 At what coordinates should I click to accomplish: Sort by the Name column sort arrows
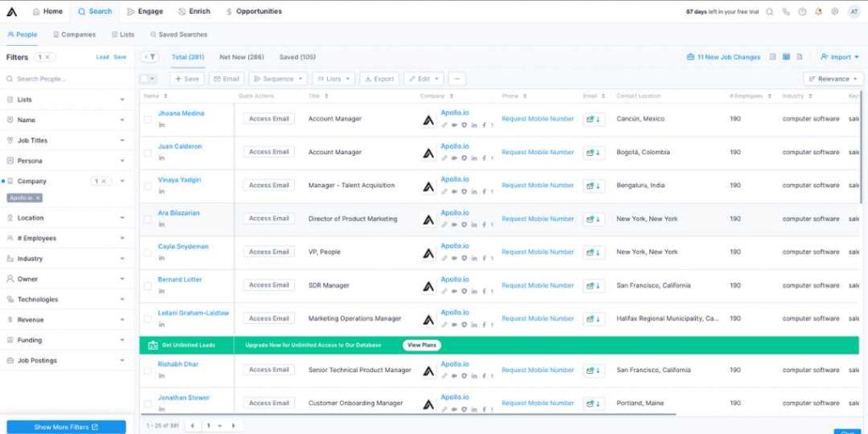pyautogui.click(x=166, y=97)
